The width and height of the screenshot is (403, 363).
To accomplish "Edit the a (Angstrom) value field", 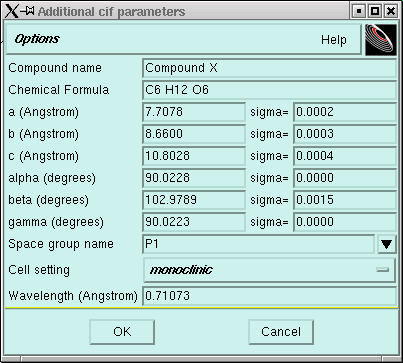I will point(194,112).
